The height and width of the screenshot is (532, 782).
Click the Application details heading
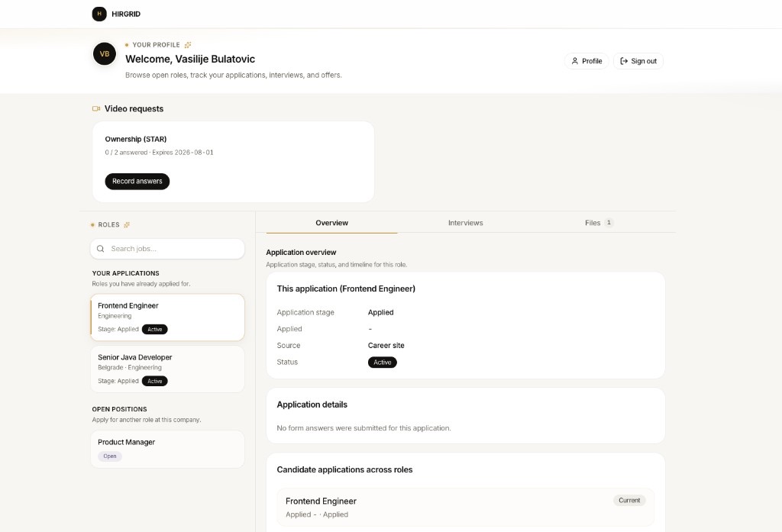[312, 405]
